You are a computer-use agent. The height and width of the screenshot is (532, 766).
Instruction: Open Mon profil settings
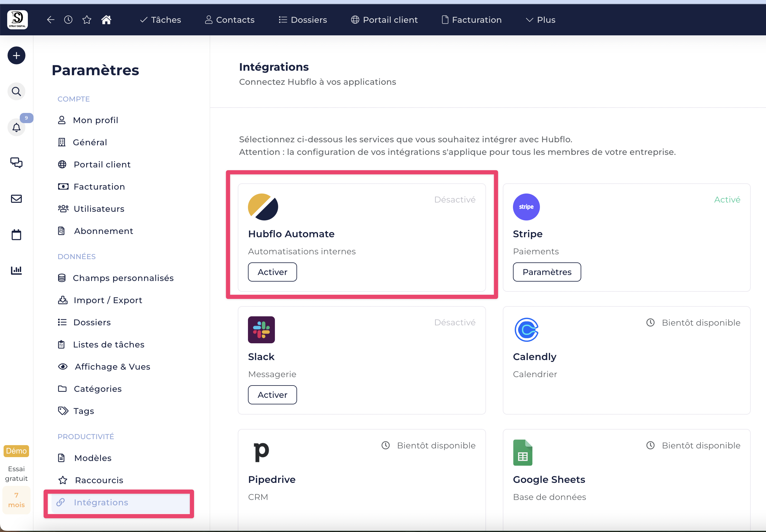[x=88, y=120]
